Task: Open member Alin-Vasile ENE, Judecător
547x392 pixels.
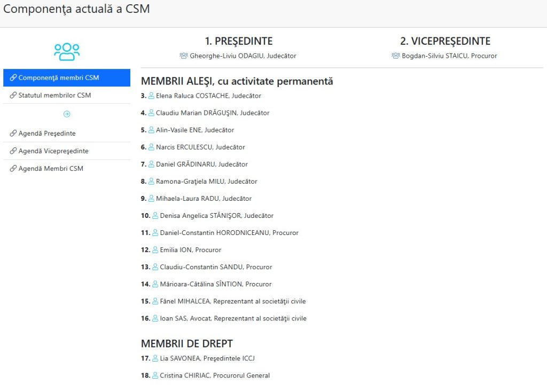Action: click(194, 130)
